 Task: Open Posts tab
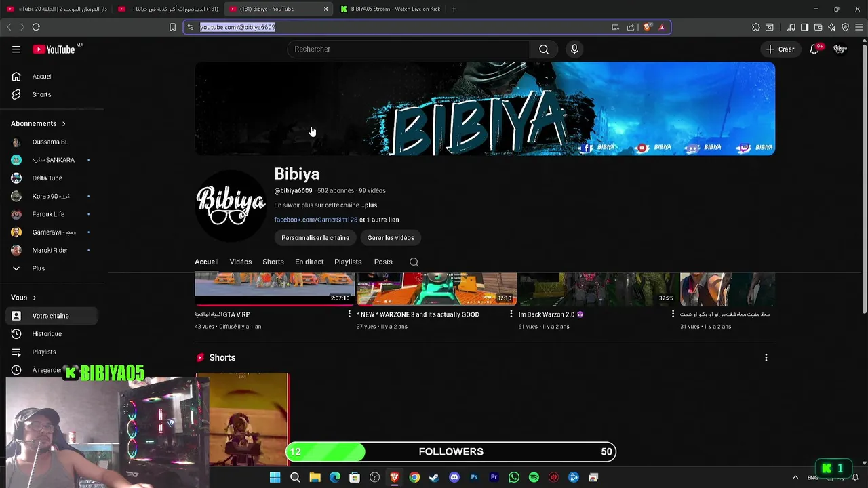tap(383, 262)
